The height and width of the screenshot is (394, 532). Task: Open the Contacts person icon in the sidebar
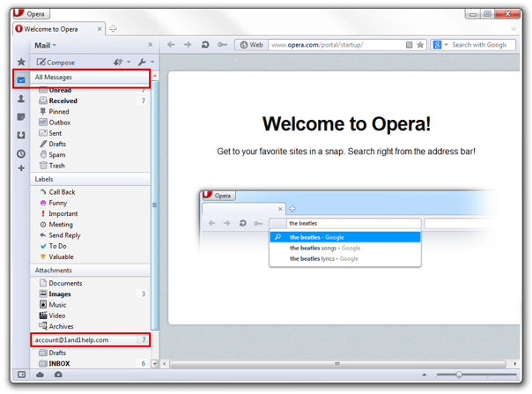(21, 99)
